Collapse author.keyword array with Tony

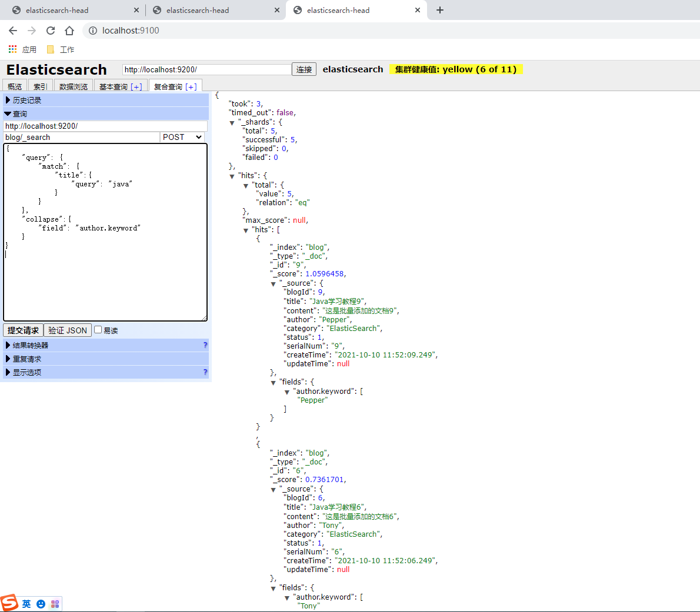tap(287, 598)
